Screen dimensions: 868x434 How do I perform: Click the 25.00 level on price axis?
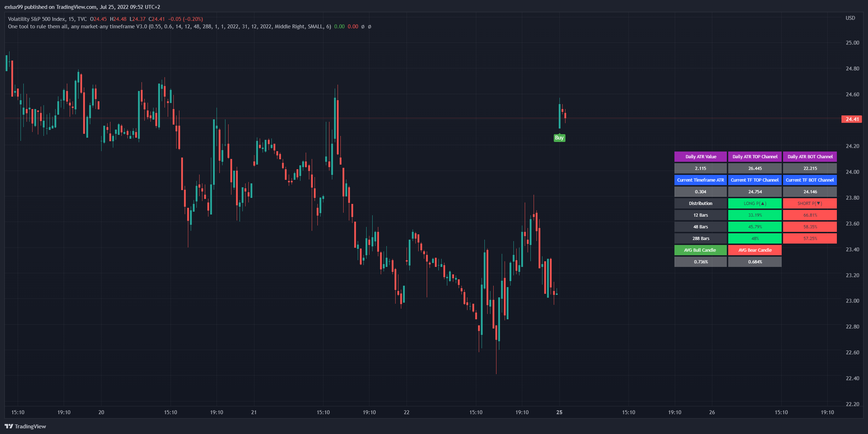(852, 43)
